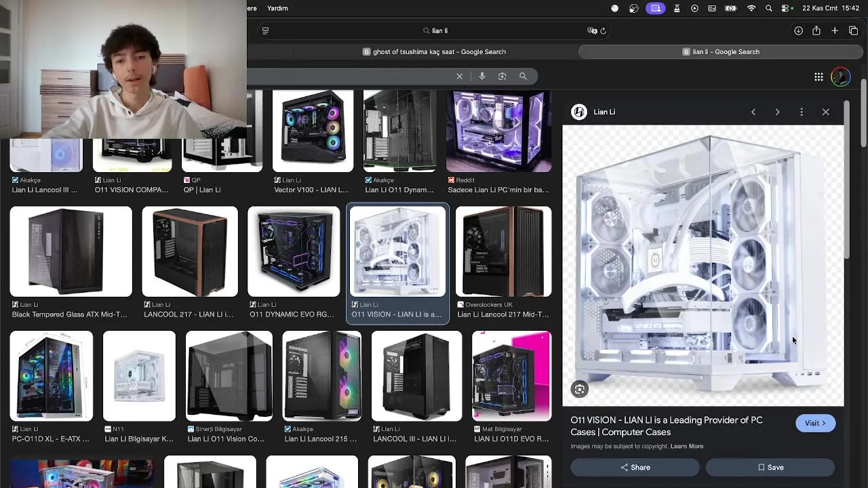Click the Overclockers UK source label
The width and height of the screenshot is (868, 488).
point(489,305)
